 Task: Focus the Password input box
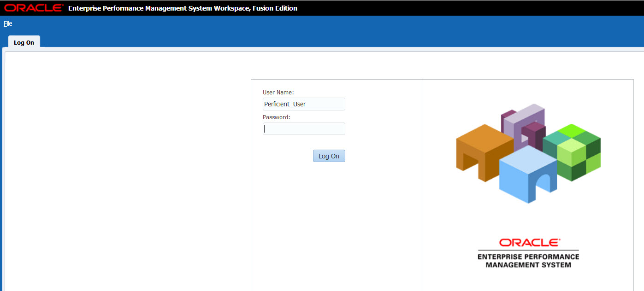pos(304,128)
